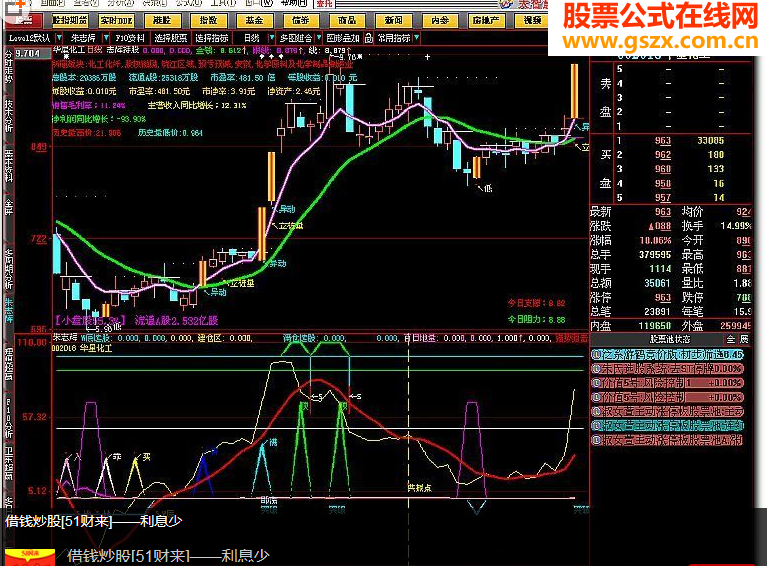This screenshot has height=566, width=770.
Task: Open the 内参 toolbar button
Action: (440, 21)
